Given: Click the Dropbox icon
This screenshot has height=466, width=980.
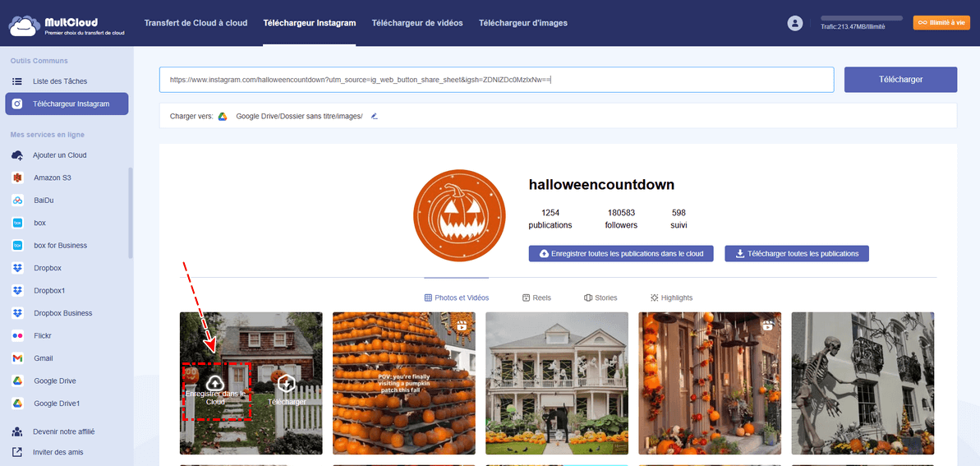Looking at the screenshot, I should click(17, 268).
